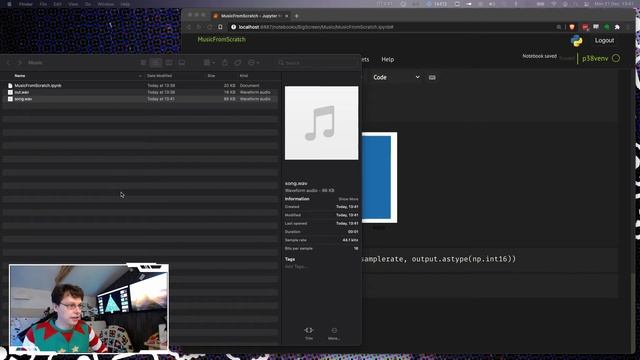Click red extension icon in browser toolbar

(x=585, y=27)
